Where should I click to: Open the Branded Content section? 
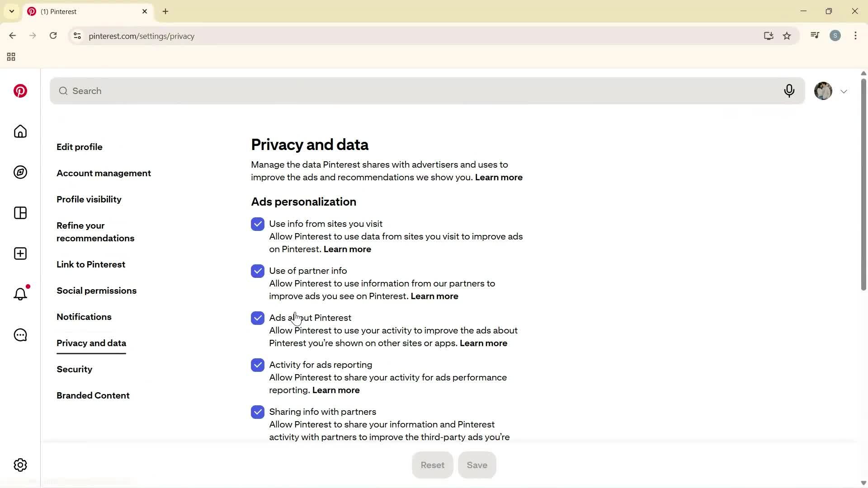[x=93, y=395]
